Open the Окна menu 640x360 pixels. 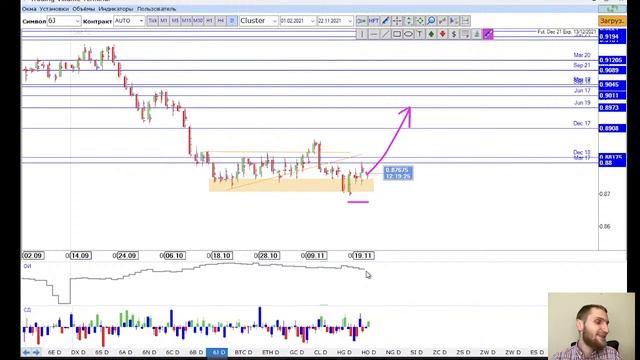(29, 9)
